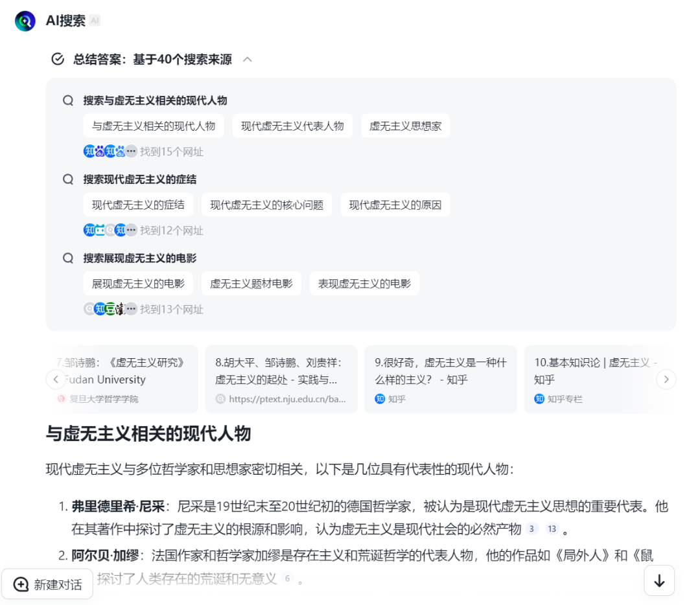Click the 找到12个网址 result count

pyautogui.click(x=171, y=230)
